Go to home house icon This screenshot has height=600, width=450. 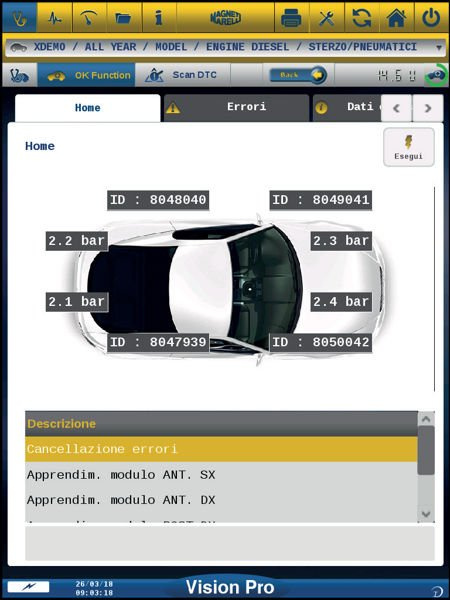pyautogui.click(x=397, y=18)
